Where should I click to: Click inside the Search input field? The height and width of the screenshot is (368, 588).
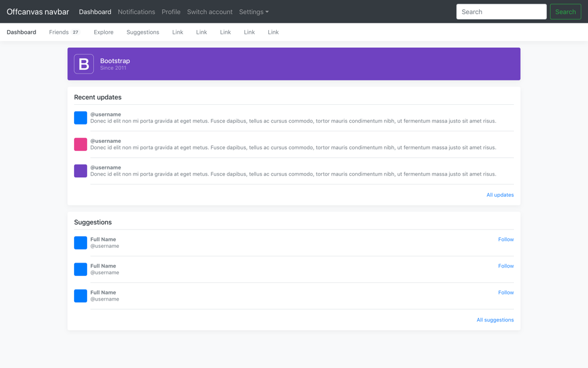click(x=501, y=12)
